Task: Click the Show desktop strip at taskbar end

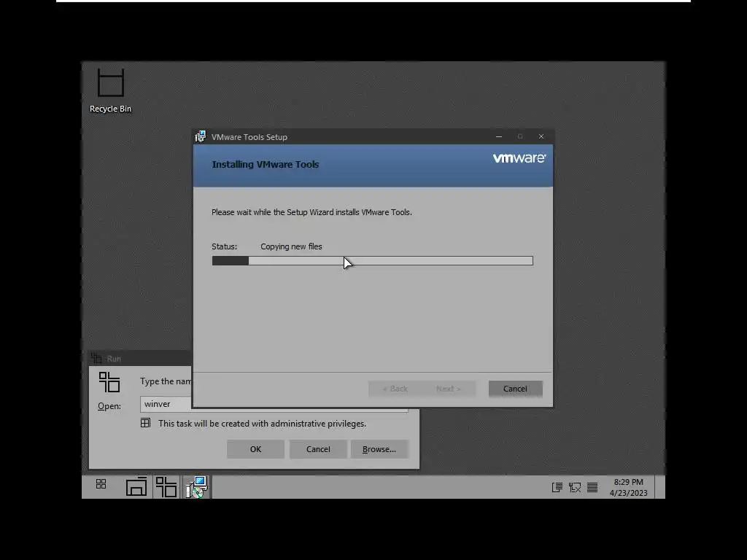Action: click(x=660, y=486)
